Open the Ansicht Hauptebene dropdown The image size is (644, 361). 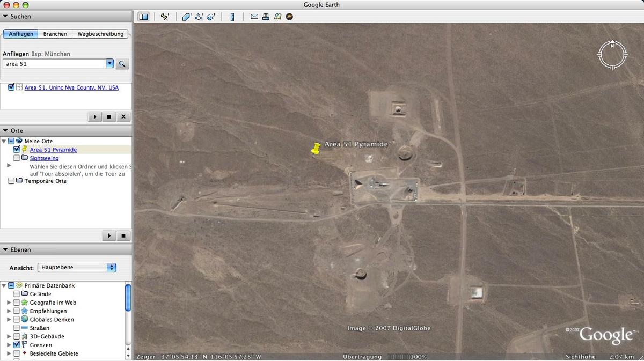coord(77,267)
